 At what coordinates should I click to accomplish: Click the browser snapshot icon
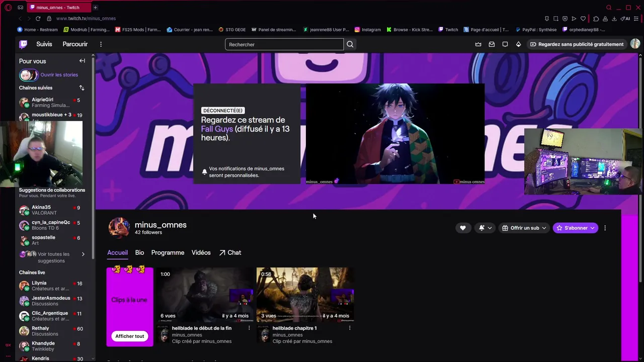pos(555,19)
